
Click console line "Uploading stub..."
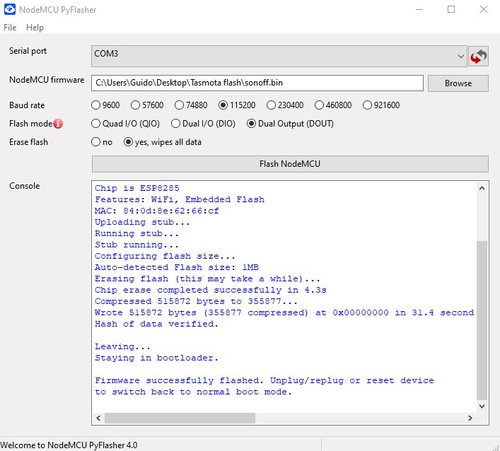(142, 222)
